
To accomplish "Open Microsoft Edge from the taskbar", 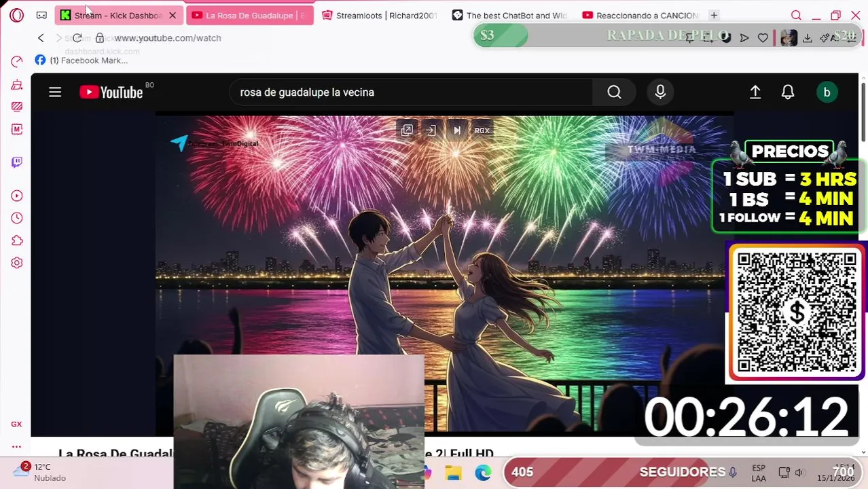I will coord(483,473).
